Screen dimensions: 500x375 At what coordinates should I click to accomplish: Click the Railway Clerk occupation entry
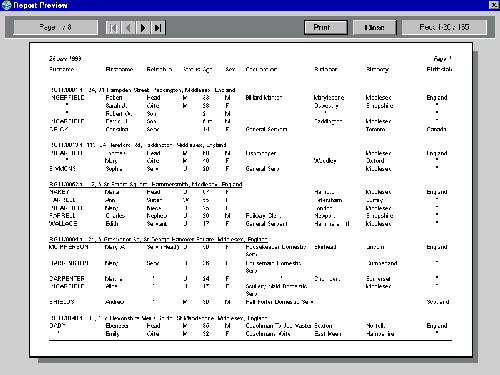pos(263,216)
